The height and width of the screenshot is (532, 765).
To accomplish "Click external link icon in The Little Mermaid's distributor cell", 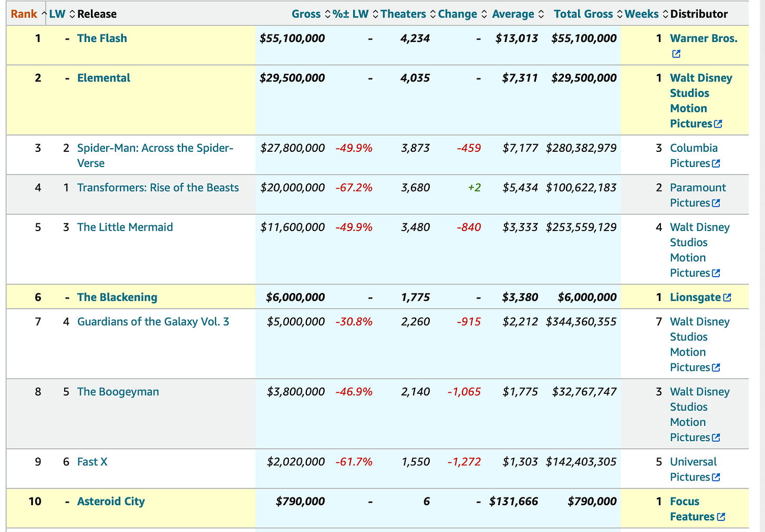I will point(716,274).
